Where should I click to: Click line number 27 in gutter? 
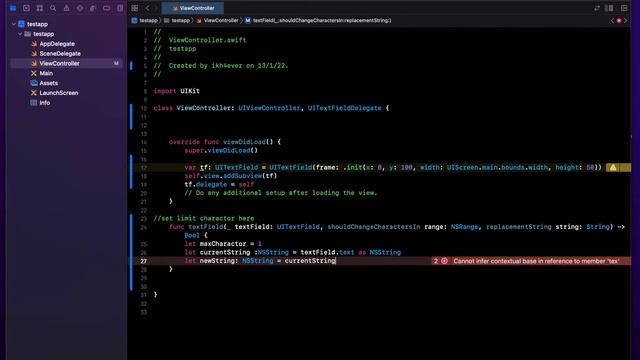coord(143,261)
